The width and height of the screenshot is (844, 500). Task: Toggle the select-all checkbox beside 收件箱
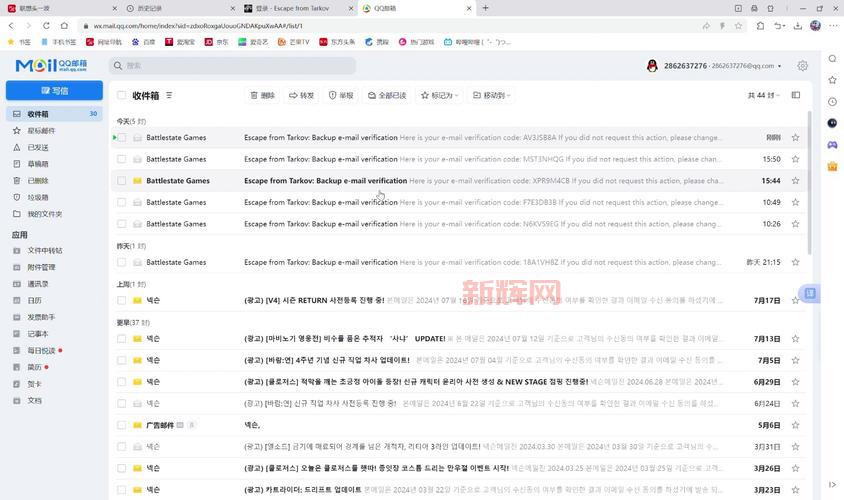[x=122, y=95]
